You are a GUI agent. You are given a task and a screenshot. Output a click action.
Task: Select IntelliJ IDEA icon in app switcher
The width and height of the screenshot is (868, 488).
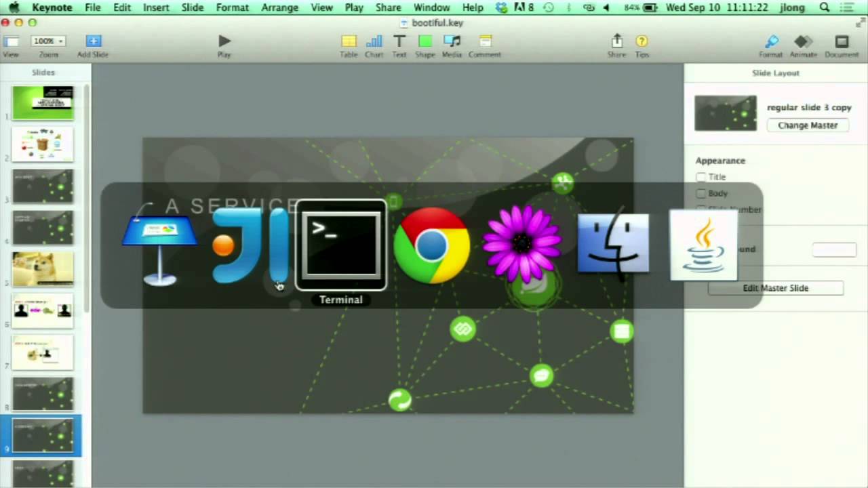[x=251, y=245]
